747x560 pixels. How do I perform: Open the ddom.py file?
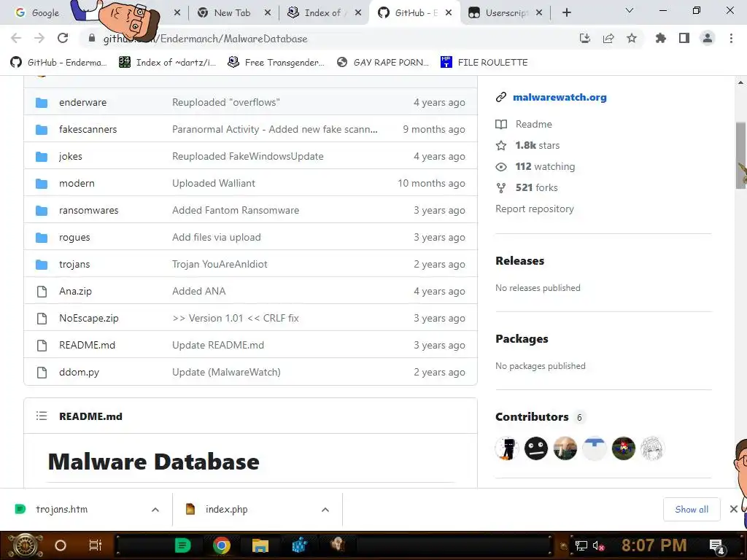(79, 373)
